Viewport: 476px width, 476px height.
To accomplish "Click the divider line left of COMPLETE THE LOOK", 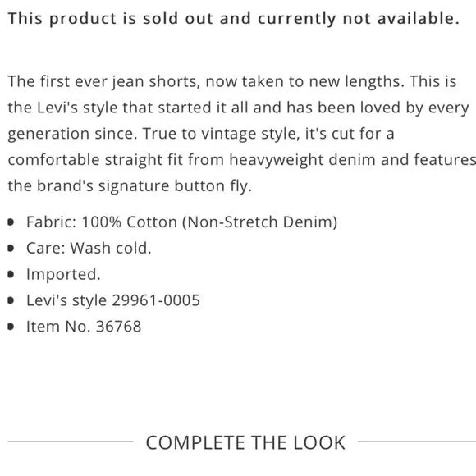I will pyautogui.click(x=71, y=442).
